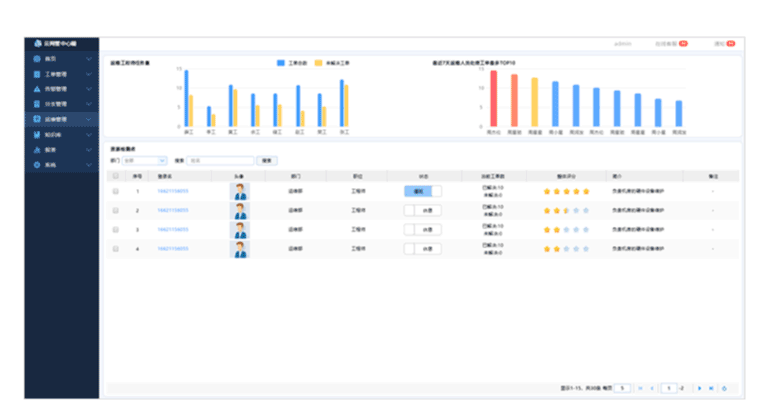Open the 工单管理 sidebar menu item
Viewport: 773px width, 400px height.
(62, 74)
